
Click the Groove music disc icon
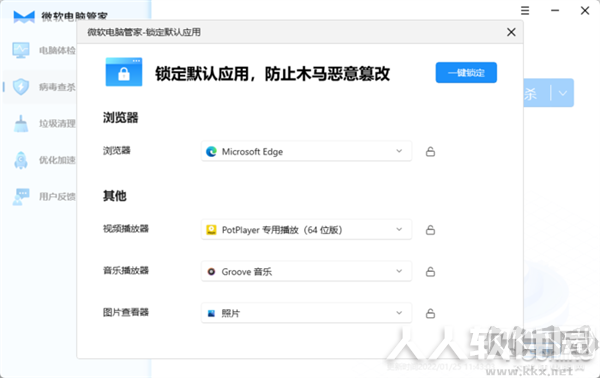tap(211, 272)
